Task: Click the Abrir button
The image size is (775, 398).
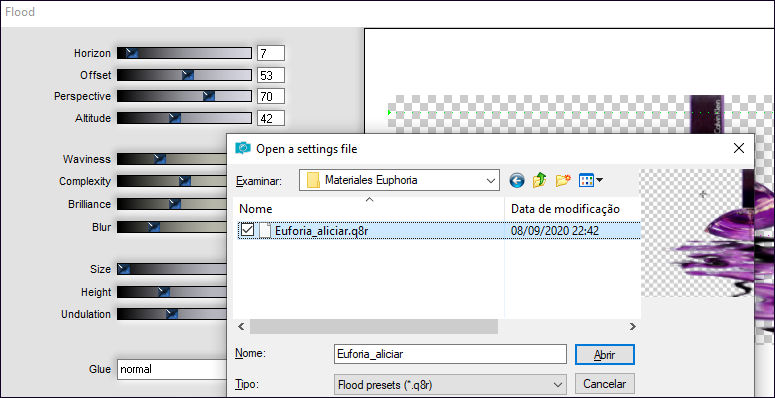Action: (x=604, y=355)
